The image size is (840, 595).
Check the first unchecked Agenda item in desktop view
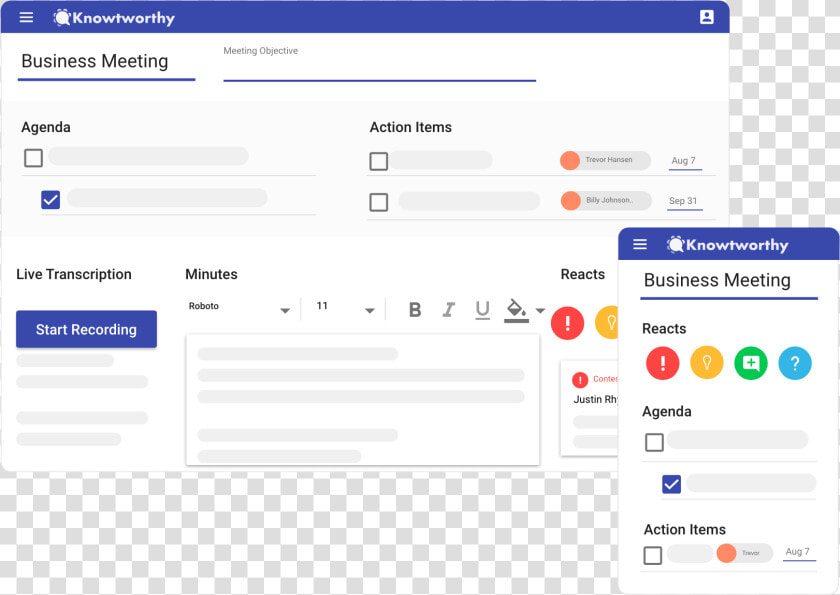33,158
